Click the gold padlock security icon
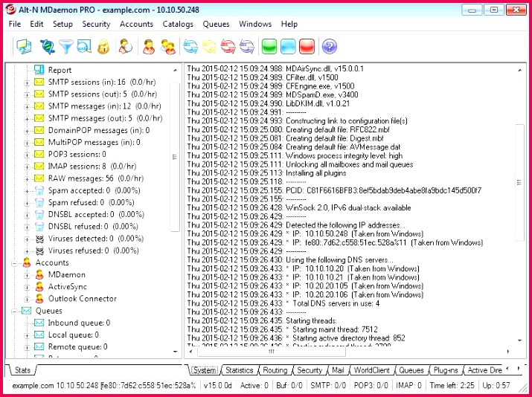Screen dimensions: 532x397 [x=103, y=46]
